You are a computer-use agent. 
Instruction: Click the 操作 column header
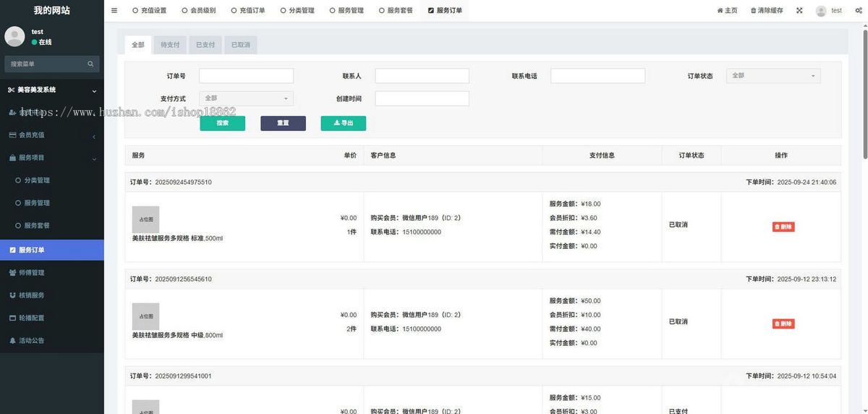(781, 156)
